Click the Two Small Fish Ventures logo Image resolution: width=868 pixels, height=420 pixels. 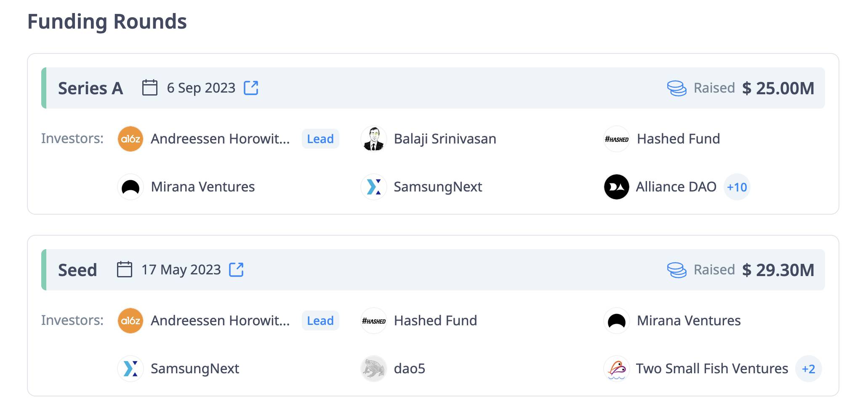[x=617, y=369]
